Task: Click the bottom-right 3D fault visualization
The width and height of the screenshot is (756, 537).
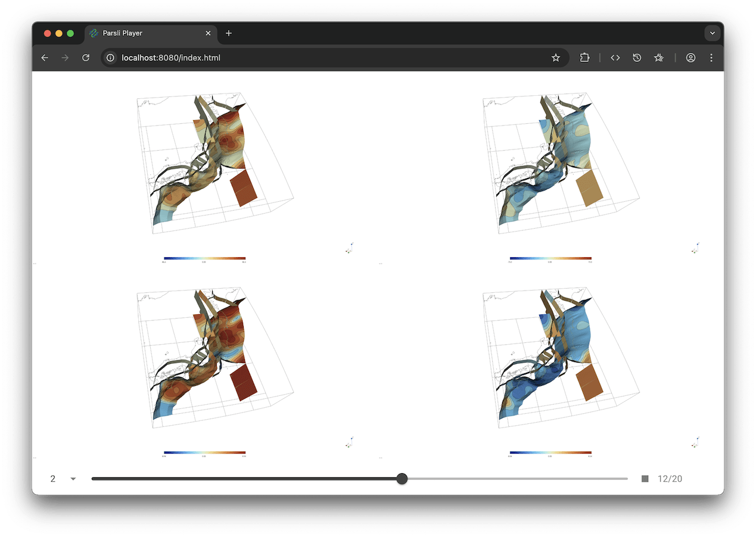Action: pyautogui.click(x=561, y=358)
